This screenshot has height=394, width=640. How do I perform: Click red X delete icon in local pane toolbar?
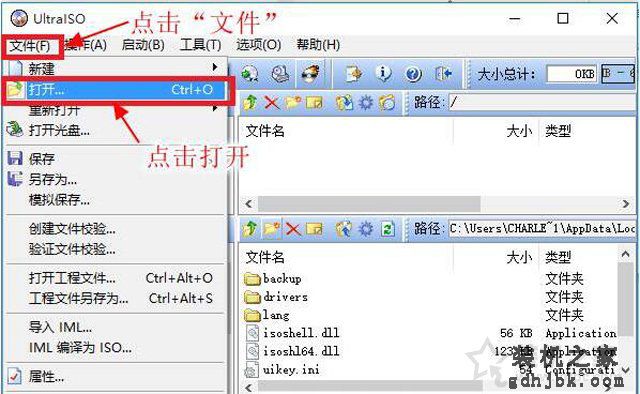tap(293, 229)
